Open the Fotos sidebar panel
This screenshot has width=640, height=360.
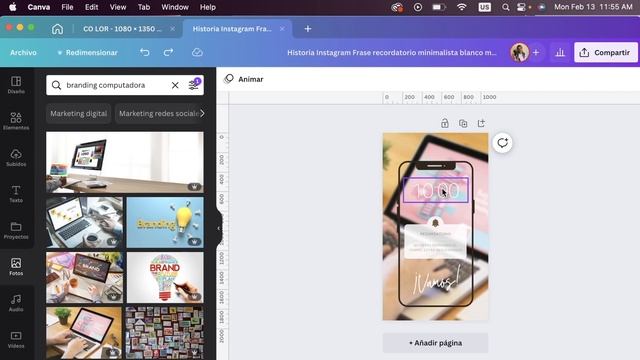pyautogui.click(x=16, y=267)
